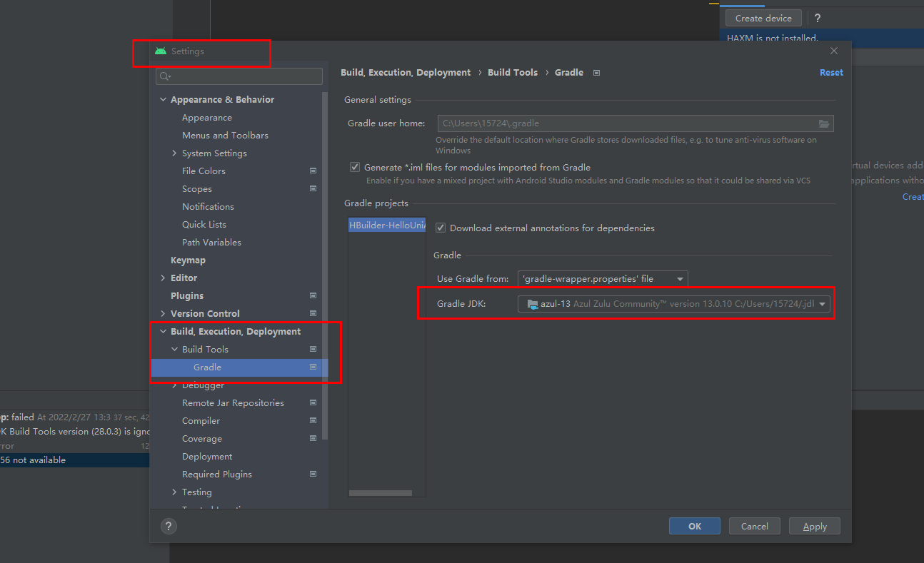
Task: Click the folder icon in the Gradle JDK field
Action: click(532, 304)
